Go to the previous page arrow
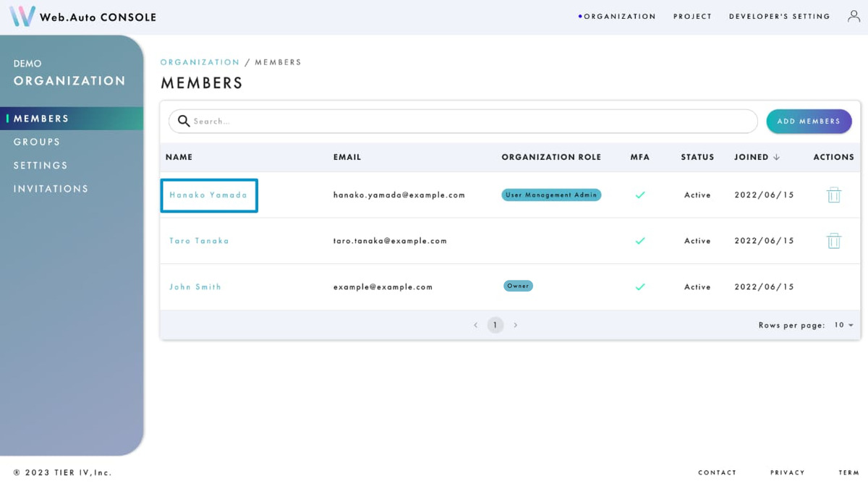868x486 pixels. click(475, 325)
